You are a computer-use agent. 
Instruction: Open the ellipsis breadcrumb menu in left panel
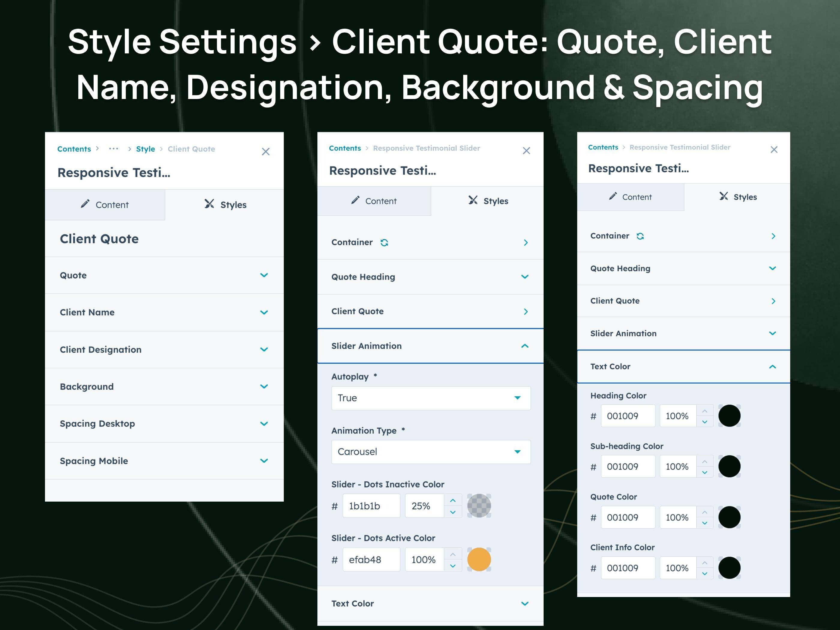[x=113, y=149]
